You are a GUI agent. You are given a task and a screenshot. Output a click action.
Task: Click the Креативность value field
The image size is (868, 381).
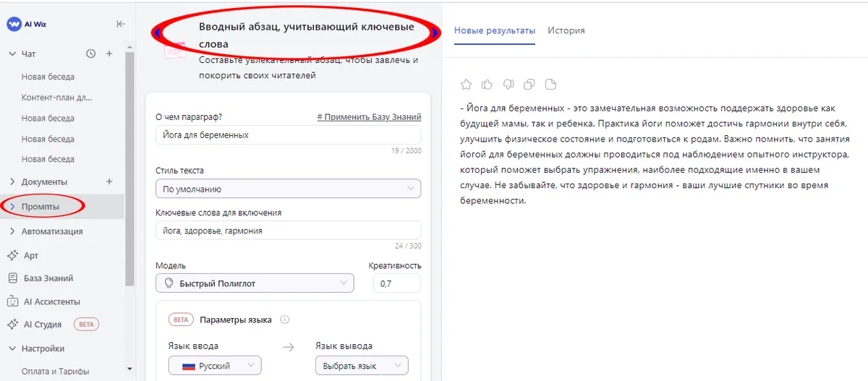click(x=397, y=283)
